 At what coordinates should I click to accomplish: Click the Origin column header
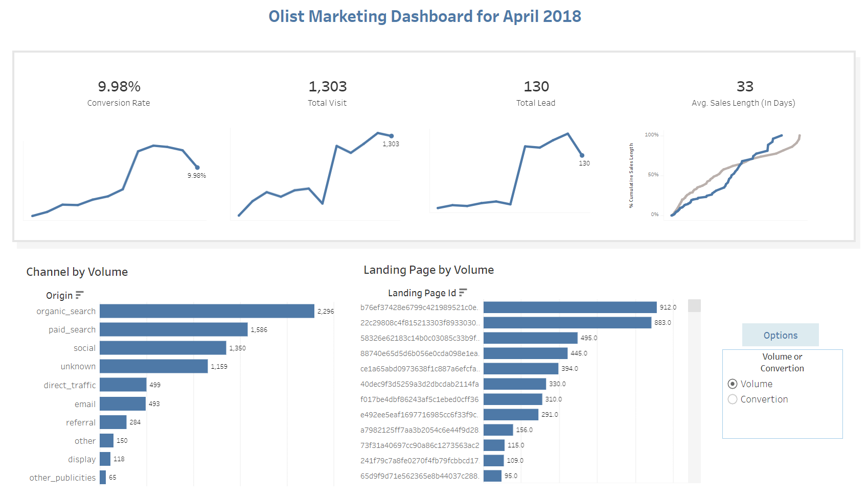(59, 295)
